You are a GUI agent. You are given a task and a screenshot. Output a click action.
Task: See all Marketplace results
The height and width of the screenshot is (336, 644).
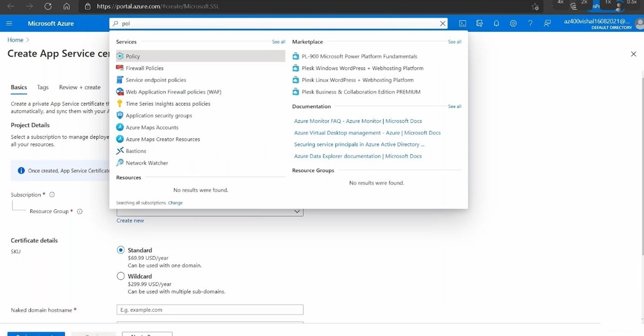(x=454, y=42)
